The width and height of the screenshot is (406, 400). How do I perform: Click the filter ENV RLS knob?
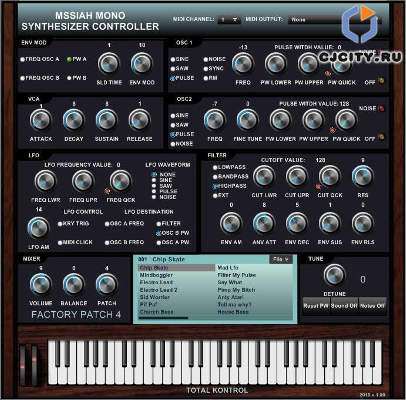tap(363, 223)
